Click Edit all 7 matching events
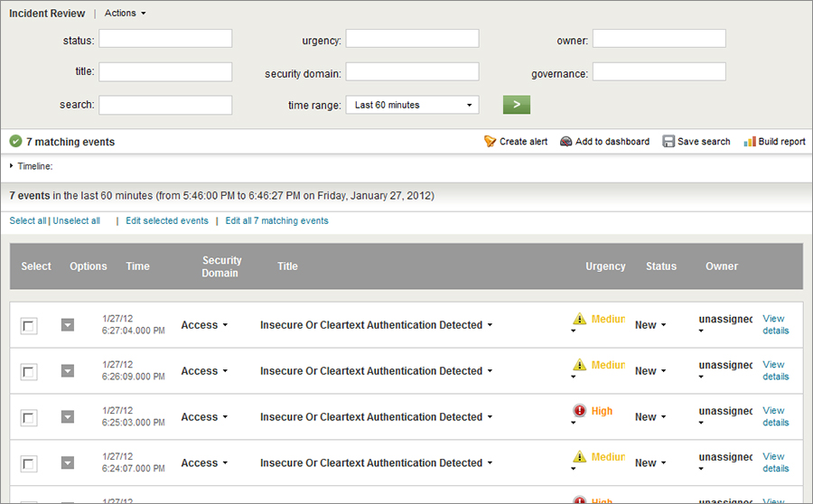Screen dimensions: 813x504 276,220
